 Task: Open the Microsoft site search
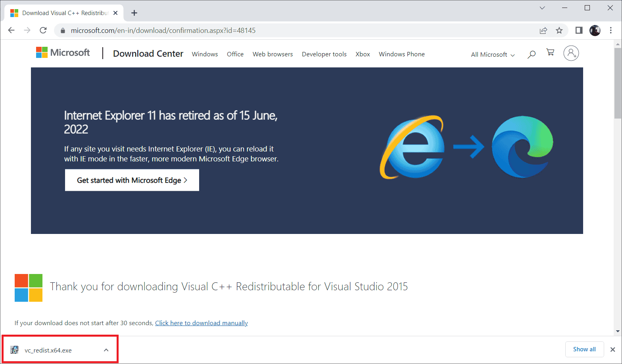click(531, 54)
